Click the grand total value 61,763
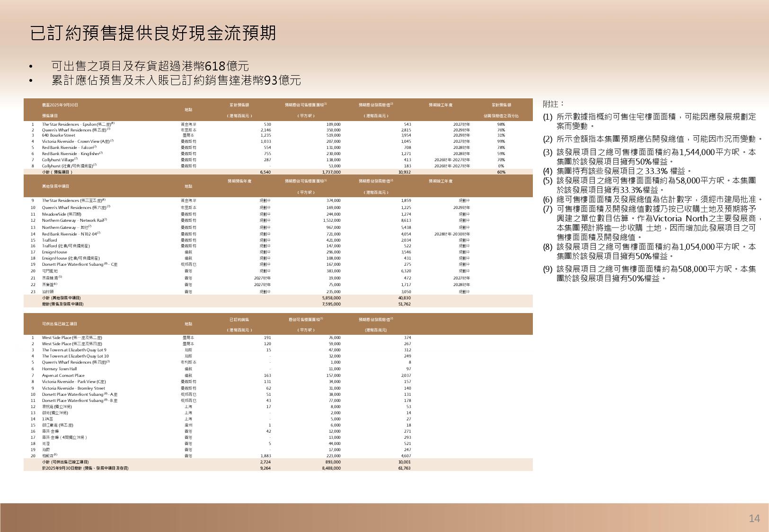 pyautogui.click(x=404, y=468)
